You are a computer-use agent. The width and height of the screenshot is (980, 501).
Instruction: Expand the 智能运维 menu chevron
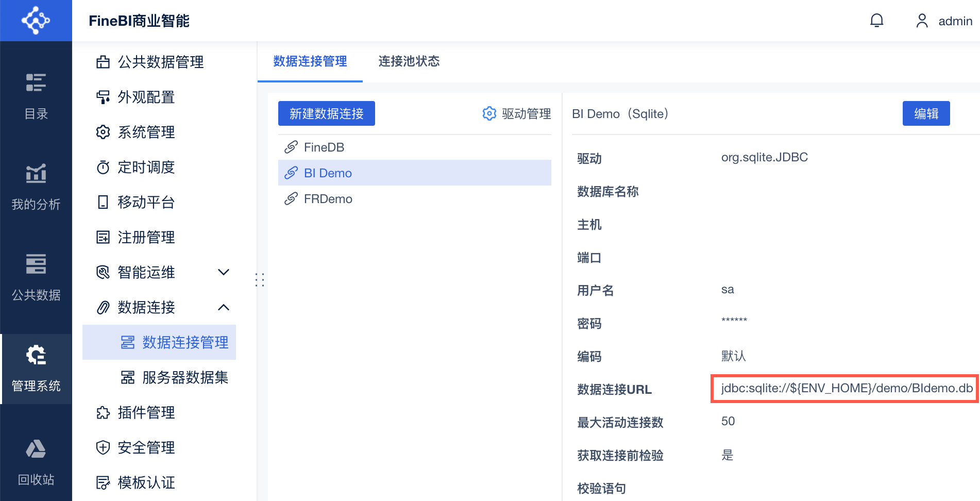224,272
